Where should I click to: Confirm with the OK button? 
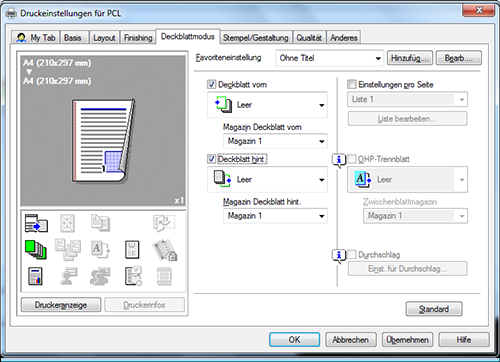pyautogui.click(x=294, y=340)
